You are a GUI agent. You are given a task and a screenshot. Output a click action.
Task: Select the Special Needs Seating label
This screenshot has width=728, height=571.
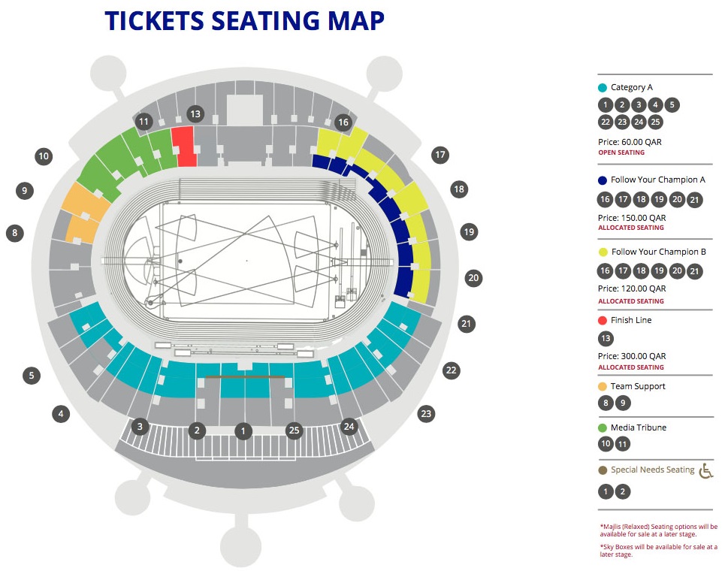[652, 470]
